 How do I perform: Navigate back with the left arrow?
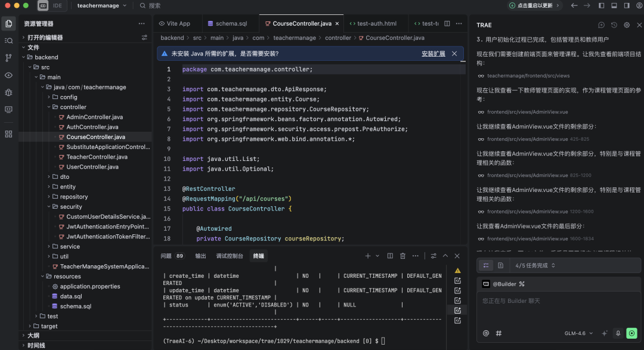point(574,6)
